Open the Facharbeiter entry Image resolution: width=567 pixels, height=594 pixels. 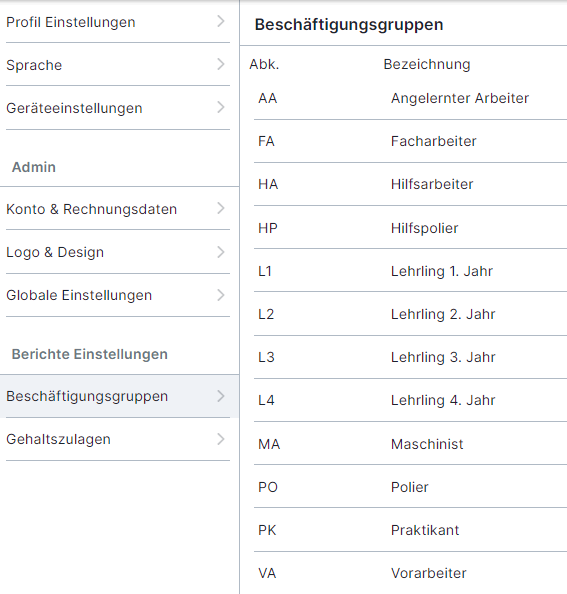pos(410,141)
